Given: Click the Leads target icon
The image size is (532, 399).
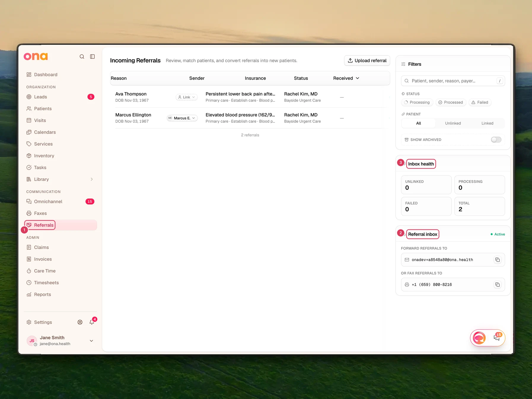Looking at the screenshot, I should (x=29, y=97).
